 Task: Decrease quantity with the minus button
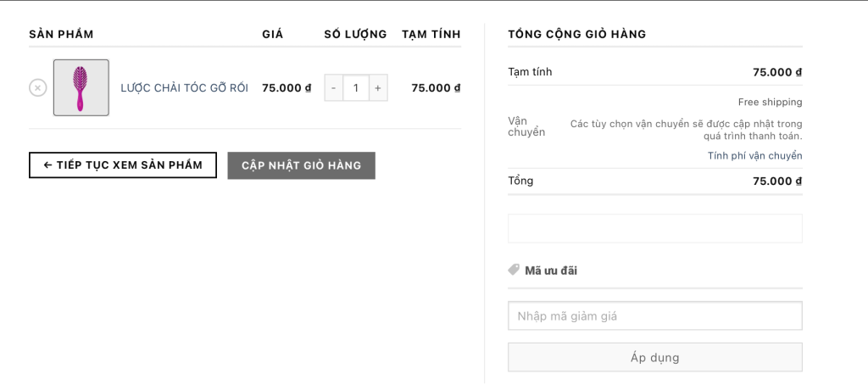pos(334,87)
